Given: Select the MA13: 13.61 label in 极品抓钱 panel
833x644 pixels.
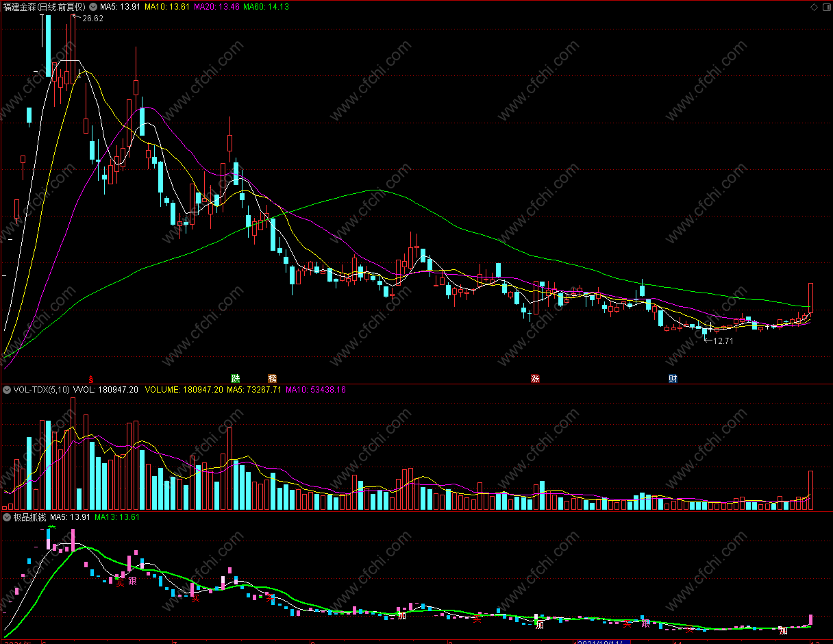Looking at the screenshot, I should tap(116, 517).
